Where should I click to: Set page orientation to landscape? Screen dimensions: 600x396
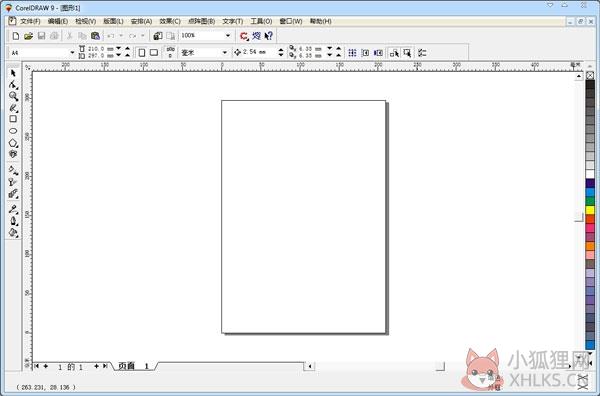click(x=154, y=52)
